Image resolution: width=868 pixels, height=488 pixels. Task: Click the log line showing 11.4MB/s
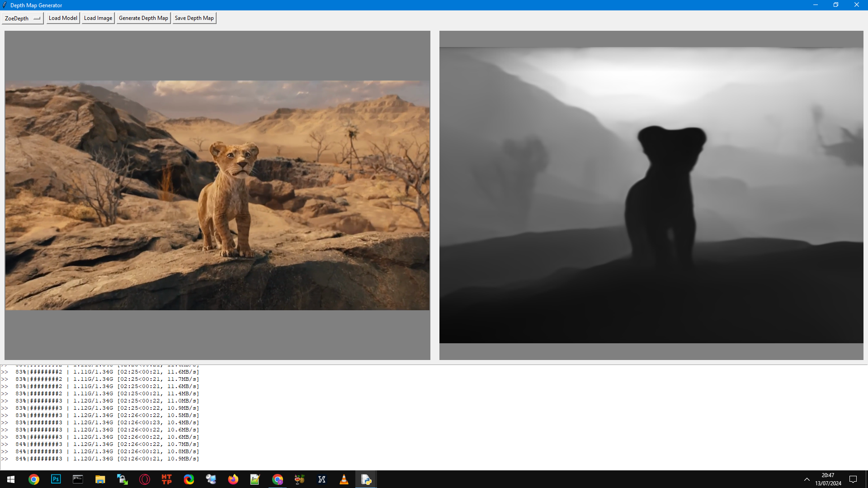[100, 393]
